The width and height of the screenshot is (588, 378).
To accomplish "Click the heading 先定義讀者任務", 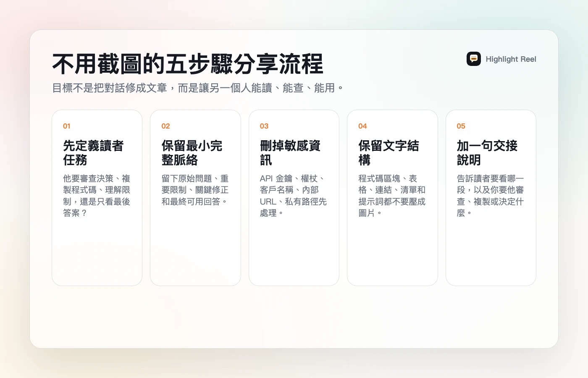I will 93,153.
